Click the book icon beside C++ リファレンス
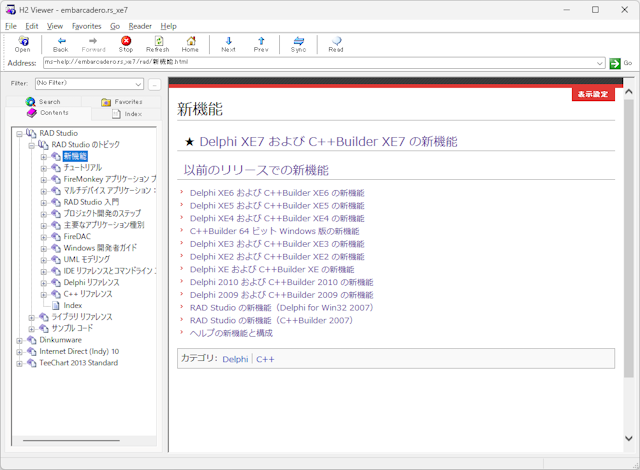The image size is (640, 470). coord(56,294)
